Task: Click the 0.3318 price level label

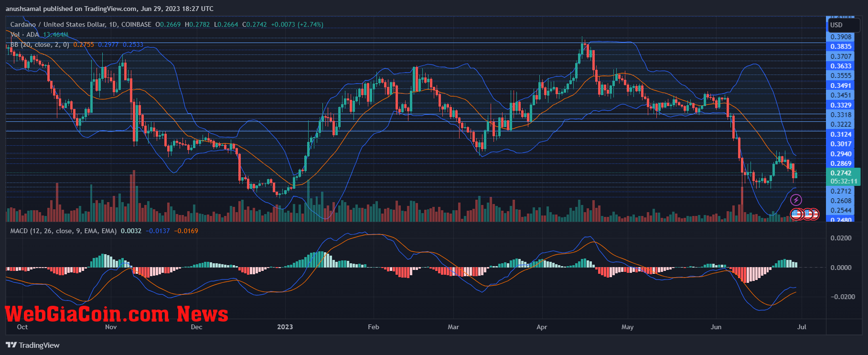Action: click(x=841, y=115)
